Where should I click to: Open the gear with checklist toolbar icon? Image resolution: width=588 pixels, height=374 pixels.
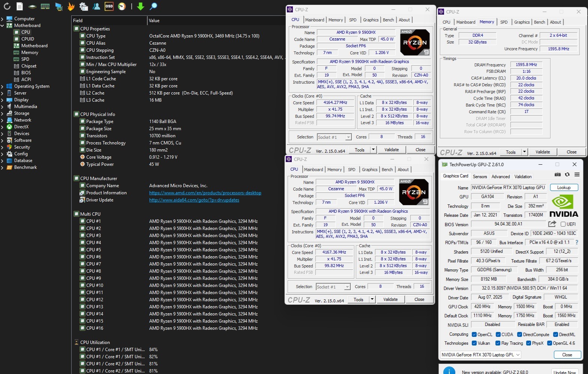(x=84, y=6)
